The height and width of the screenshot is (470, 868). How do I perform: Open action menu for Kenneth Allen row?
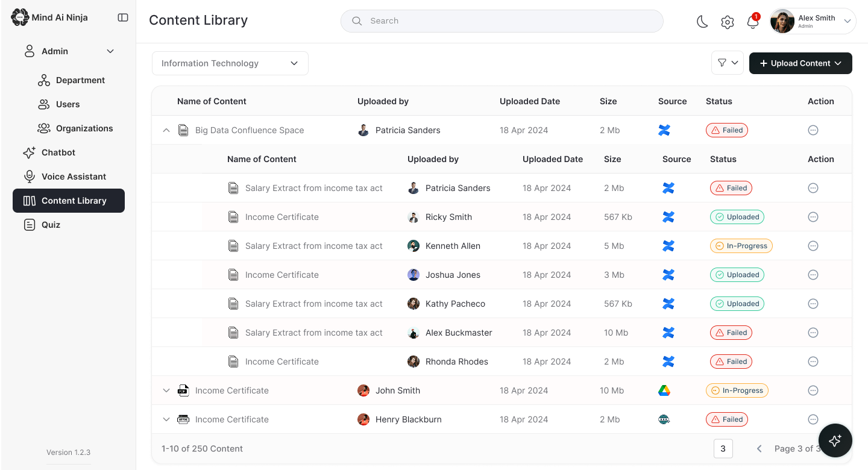pyautogui.click(x=813, y=246)
